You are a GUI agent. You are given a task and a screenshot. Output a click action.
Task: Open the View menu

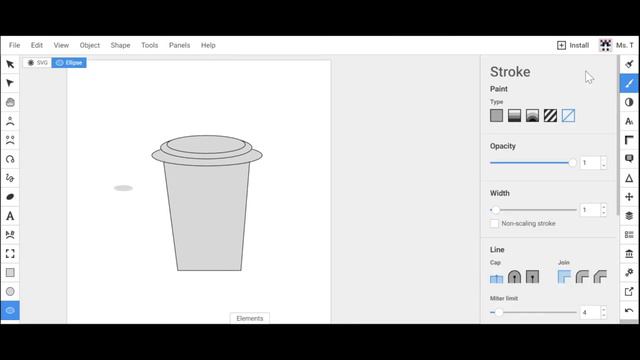click(x=61, y=45)
